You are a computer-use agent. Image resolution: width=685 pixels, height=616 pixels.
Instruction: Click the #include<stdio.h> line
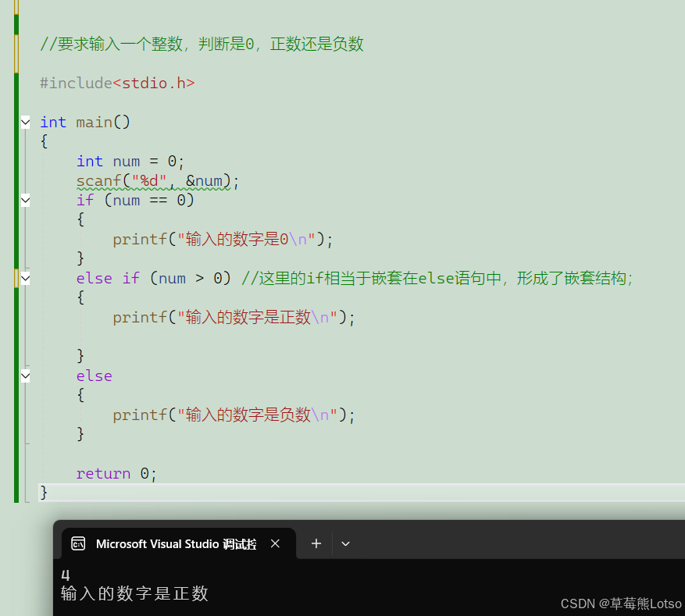117,83
